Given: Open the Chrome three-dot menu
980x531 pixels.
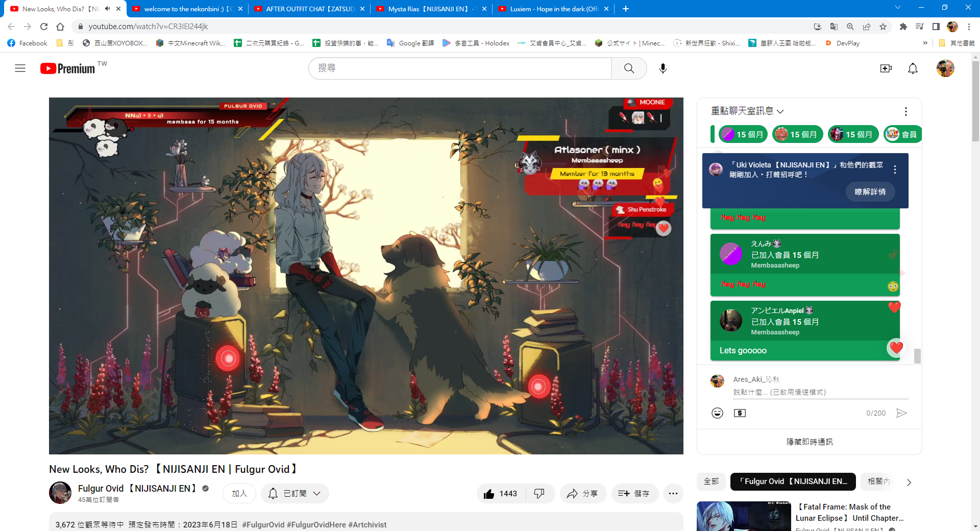Looking at the screenshot, I should (969, 27).
